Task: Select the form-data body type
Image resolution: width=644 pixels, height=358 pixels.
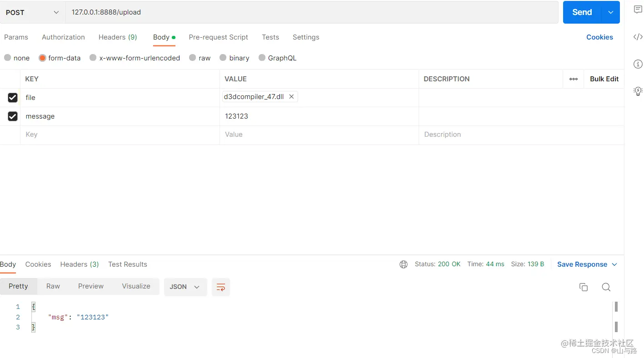Action: [60, 58]
